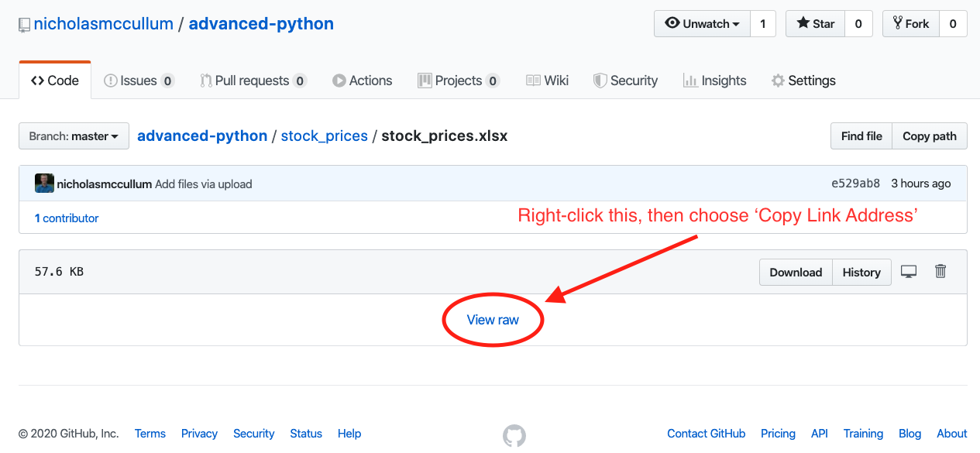Image resolution: width=980 pixels, height=453 pixels.
Task: Go to advanced-python breadcrumb root
Action: (x=202, y=136)
